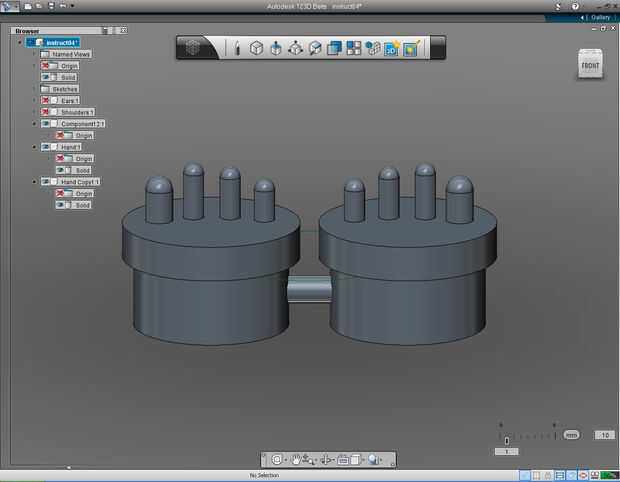Image resolution: width=620 pixels, height=482 pixels.
Task: Collapse the Component1:2:1 tree node
Action: (x=35, y=124)
